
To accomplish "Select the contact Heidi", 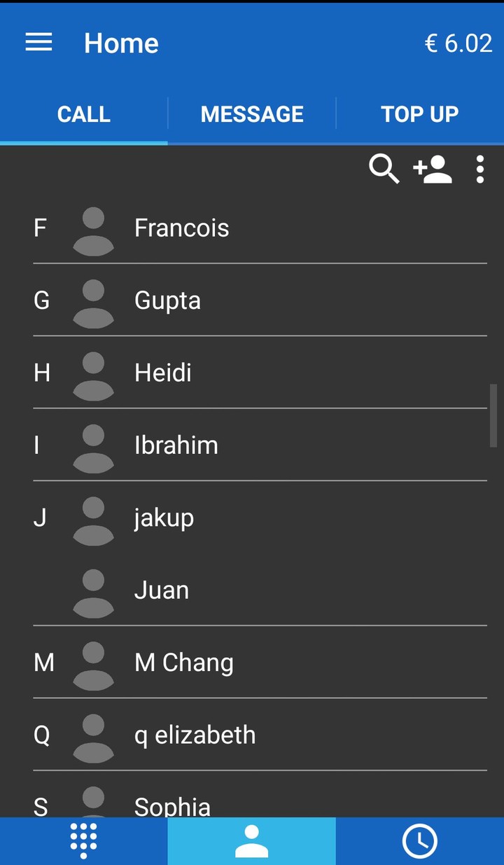I will [163, 373].
